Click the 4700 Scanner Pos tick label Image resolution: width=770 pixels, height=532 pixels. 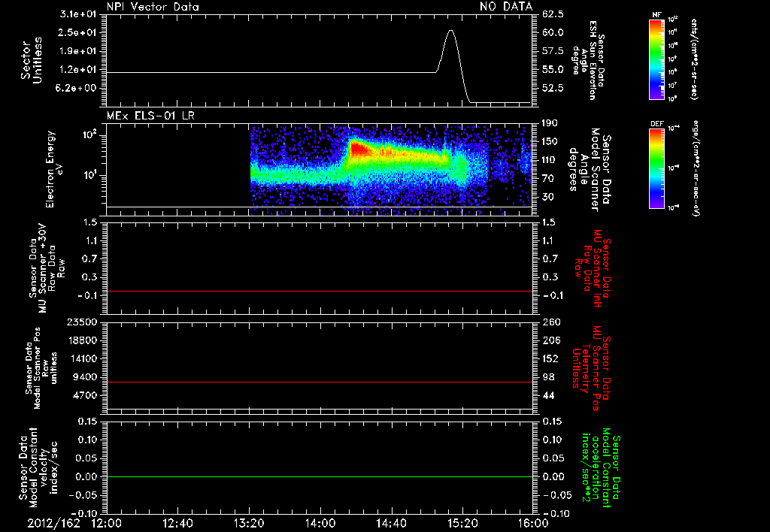point(86,395)
